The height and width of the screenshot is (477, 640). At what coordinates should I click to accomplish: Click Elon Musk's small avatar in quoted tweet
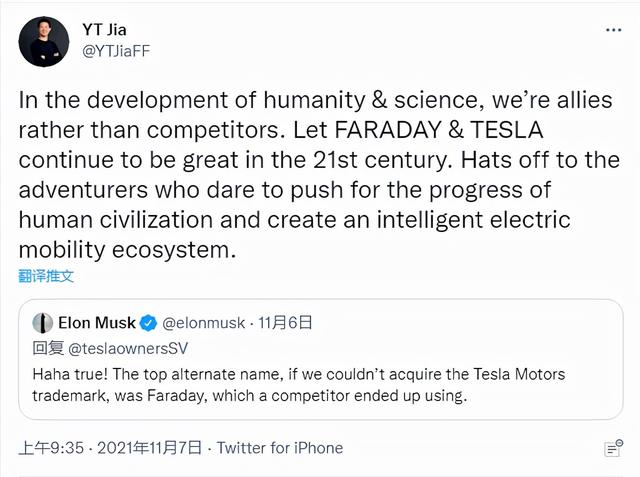[42, 323]
